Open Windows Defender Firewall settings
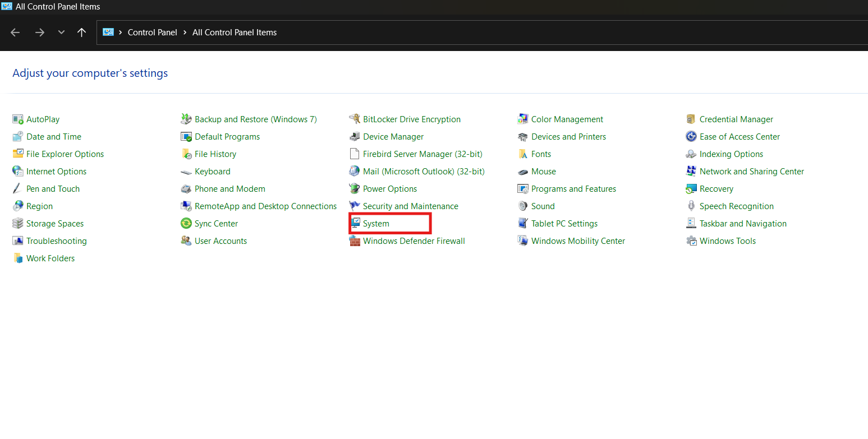This screenshot has width=868, height=439. click(x=414, y=241)
